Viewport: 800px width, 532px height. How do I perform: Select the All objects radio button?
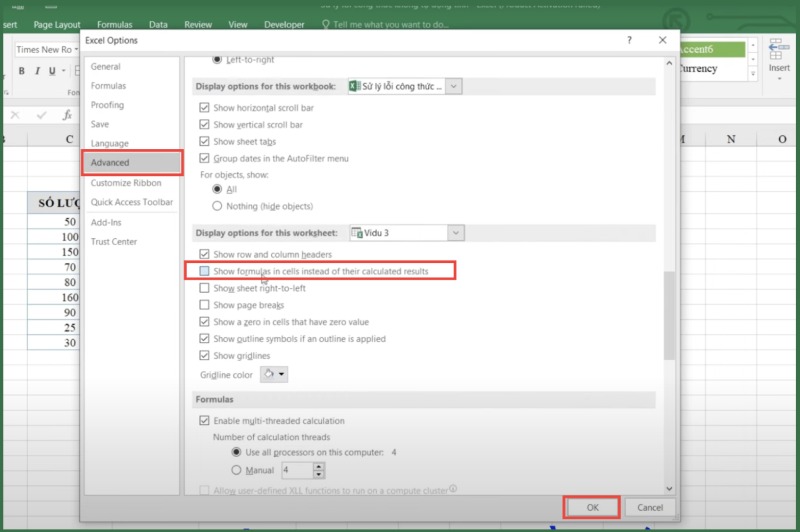click(217, 189)
